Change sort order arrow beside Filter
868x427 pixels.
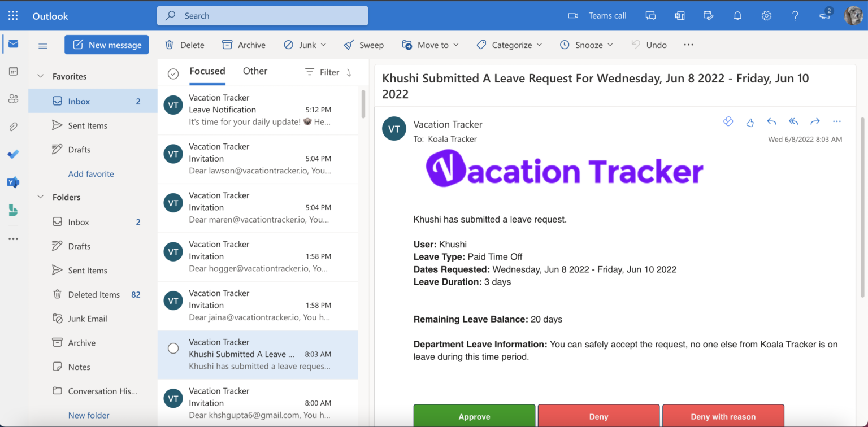pyautogui.click(x=349, y=72)
